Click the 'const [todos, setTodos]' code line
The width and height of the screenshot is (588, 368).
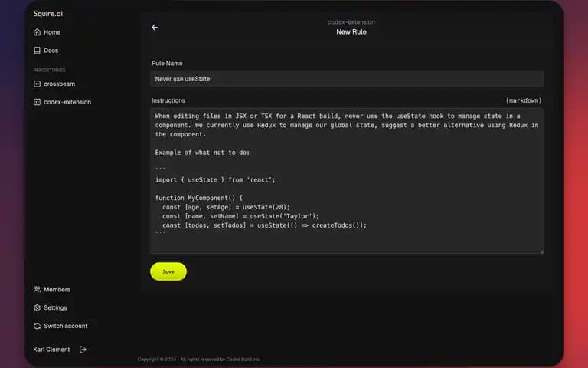(x=264, y=225)
